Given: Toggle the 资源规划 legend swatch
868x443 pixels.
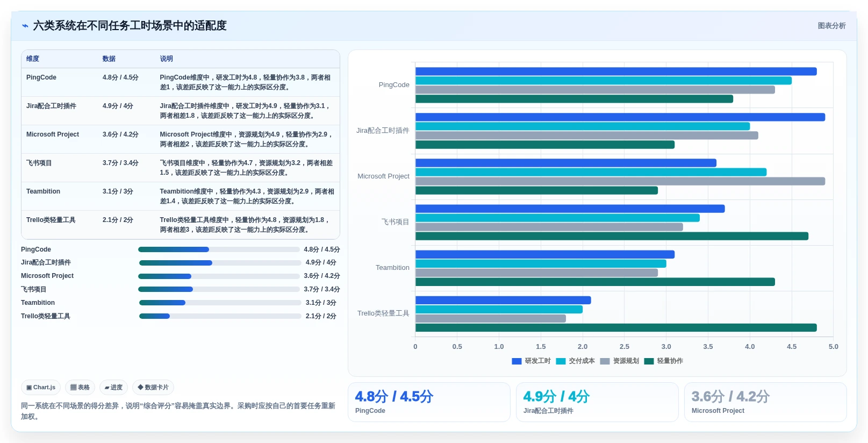Looking at the screenshot, I should (605, 361).
